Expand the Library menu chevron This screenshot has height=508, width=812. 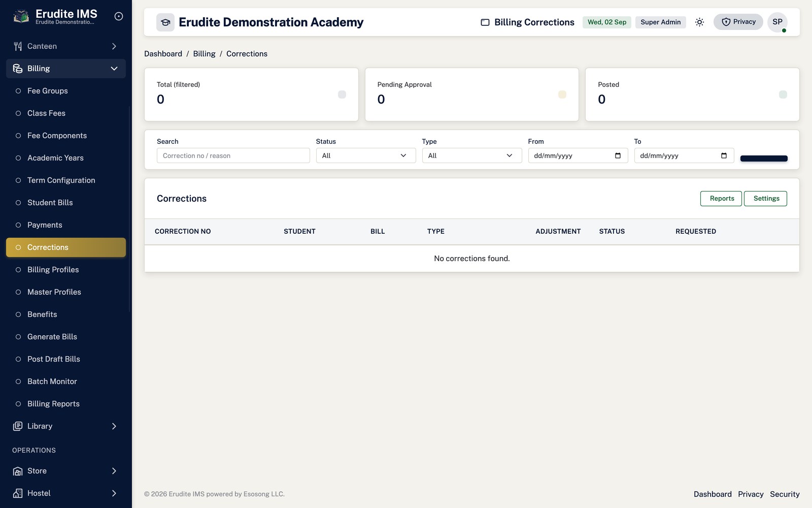[x=114, y=426]
